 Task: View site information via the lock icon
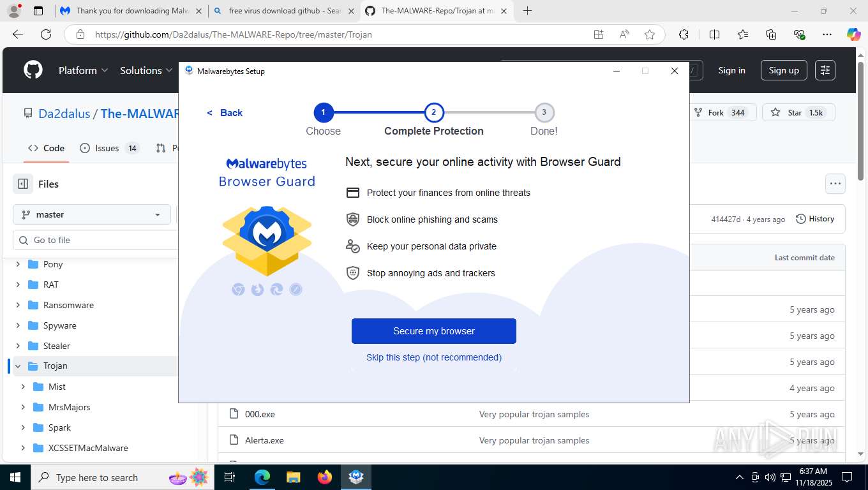[x=80, y=34]
